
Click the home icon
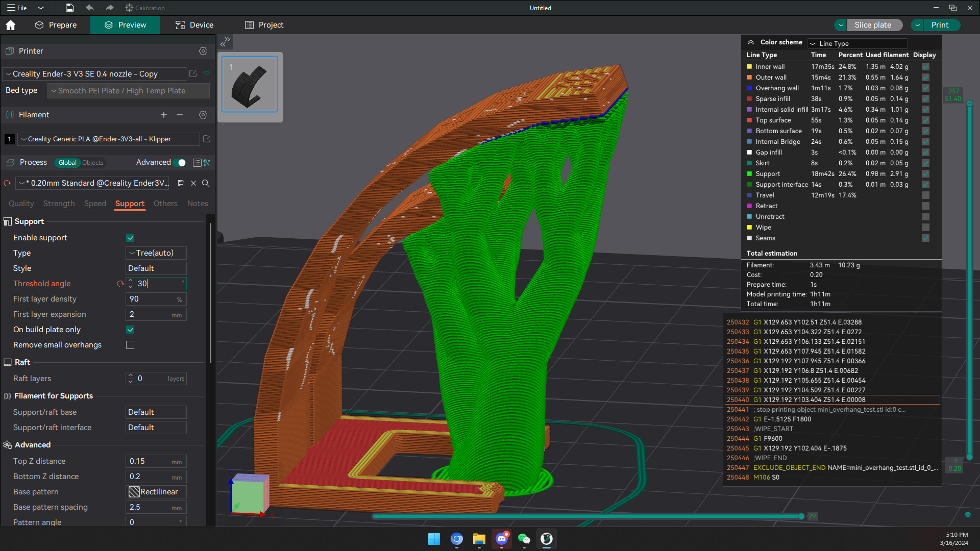(x=10, y=25)
